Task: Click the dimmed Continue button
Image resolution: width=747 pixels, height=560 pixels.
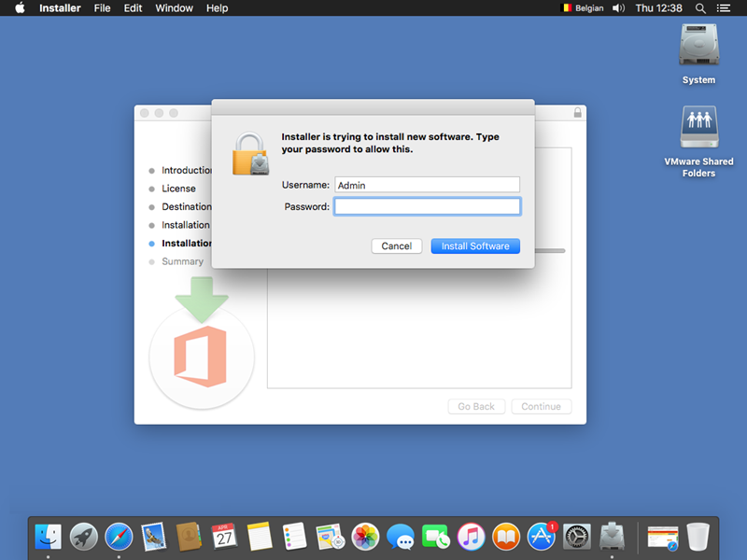Action: point(542,407)
